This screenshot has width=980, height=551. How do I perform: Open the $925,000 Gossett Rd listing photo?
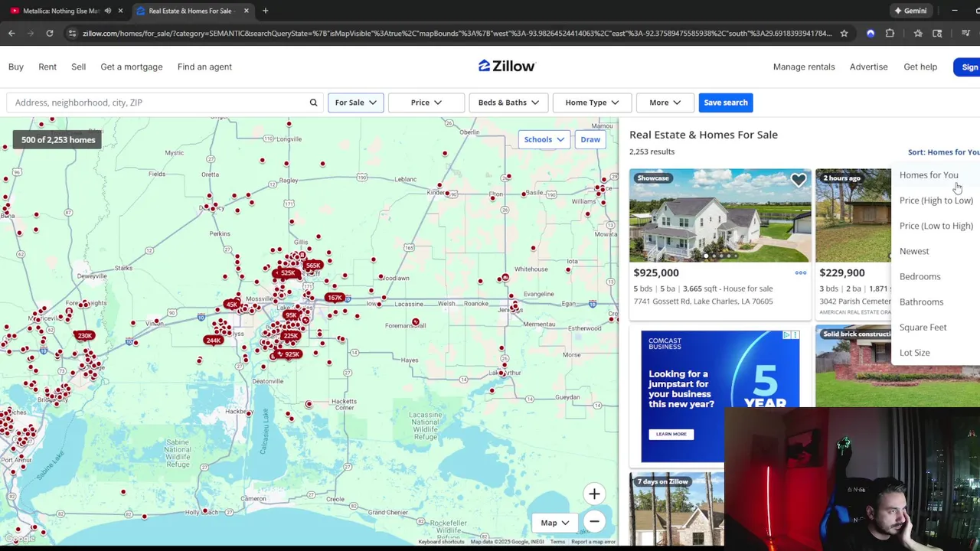point(720,215)
